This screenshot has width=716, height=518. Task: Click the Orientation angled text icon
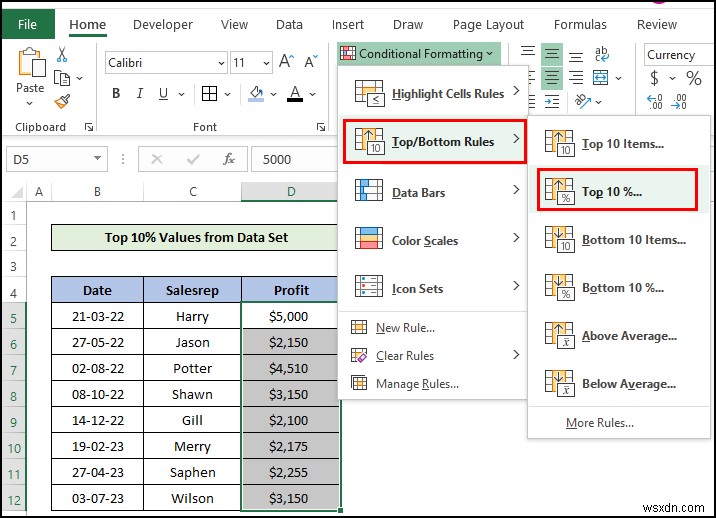click(583, 101)
